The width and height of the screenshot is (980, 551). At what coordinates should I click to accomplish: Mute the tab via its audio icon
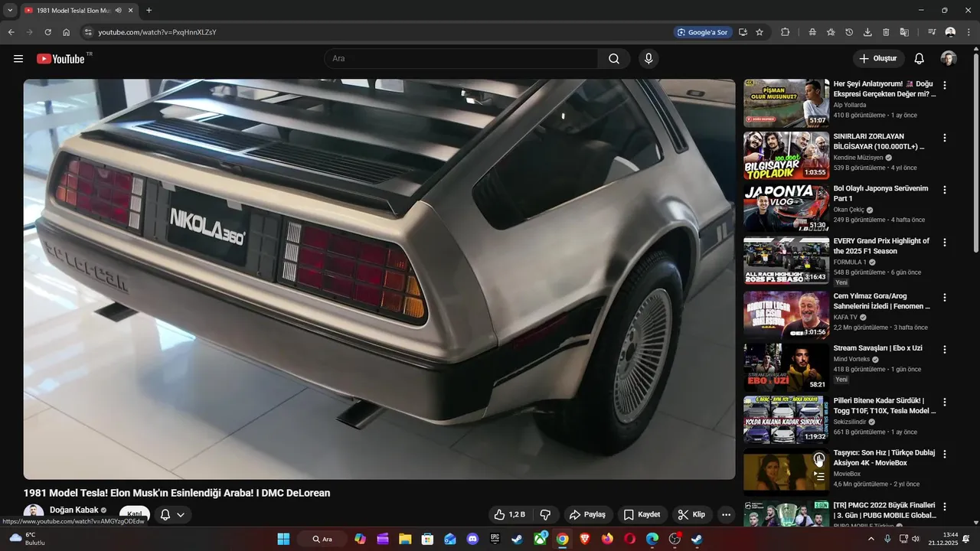(x=118, y=11)
